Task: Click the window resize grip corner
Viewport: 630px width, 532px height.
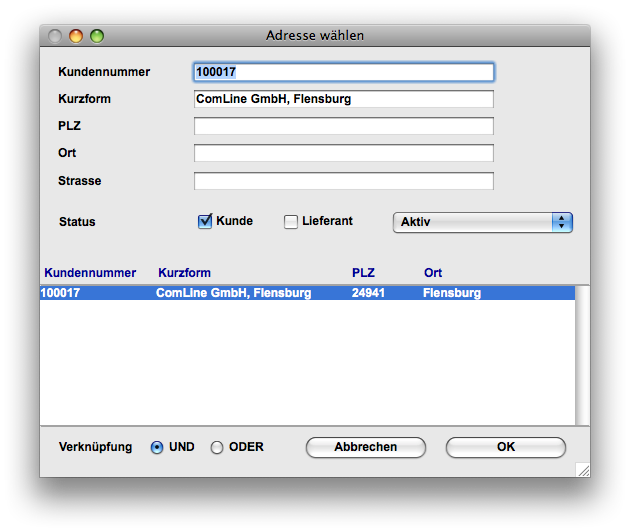Action: pyautogui.click(x=582, y=469)
